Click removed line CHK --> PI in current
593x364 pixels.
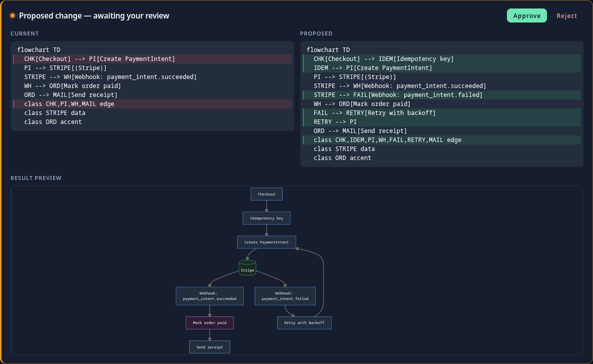(x=153, y=59)
